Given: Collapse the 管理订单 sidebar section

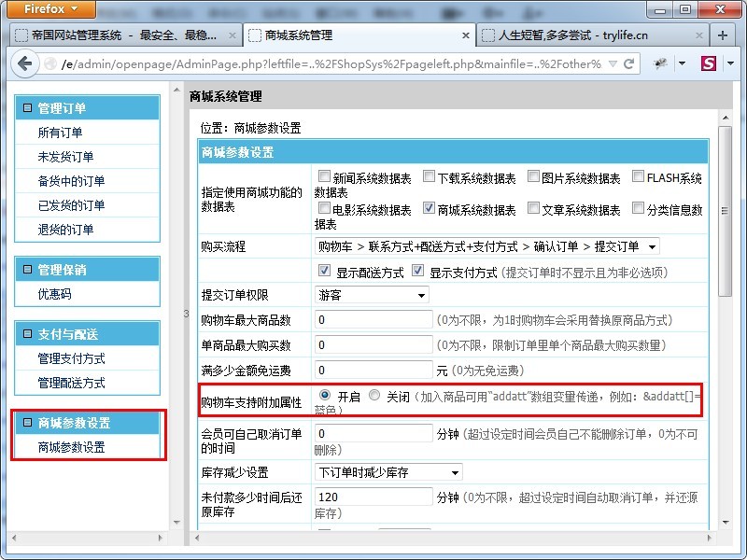Looking at the screenshot, I should 28,108.
